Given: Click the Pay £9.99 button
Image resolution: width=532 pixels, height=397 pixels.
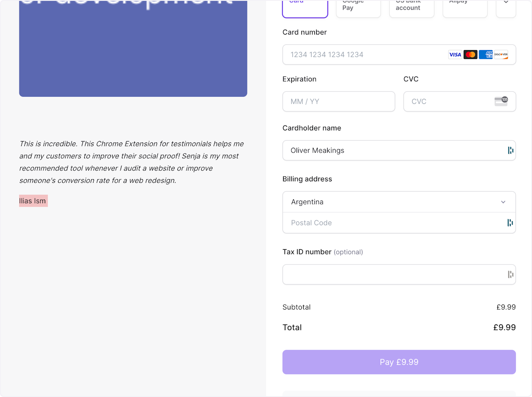Looking at the screenshot, I should (x=399, y=362).
